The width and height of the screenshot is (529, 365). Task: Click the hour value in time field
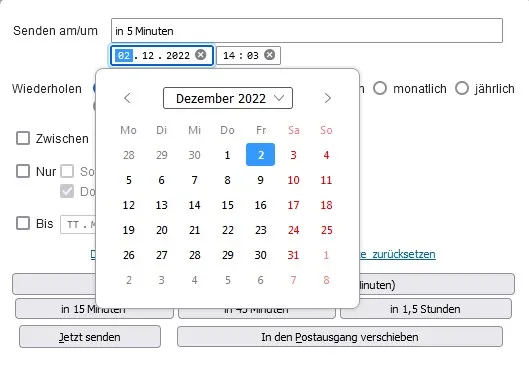(x=229, y=55)
